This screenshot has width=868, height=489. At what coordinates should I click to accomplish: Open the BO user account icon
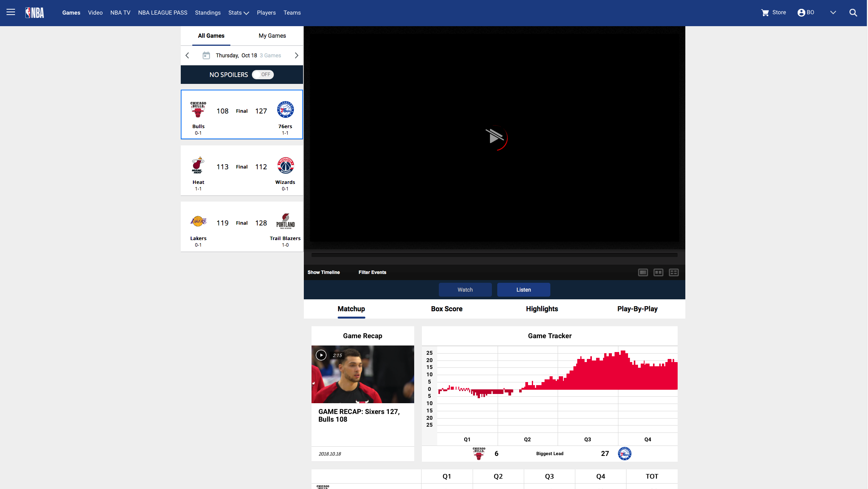click(801, 13)
